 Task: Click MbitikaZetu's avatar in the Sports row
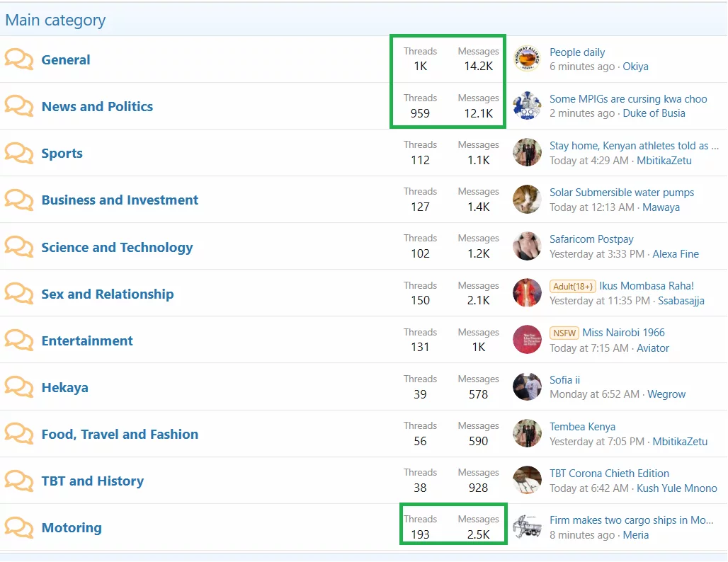[x=527, y=152]
